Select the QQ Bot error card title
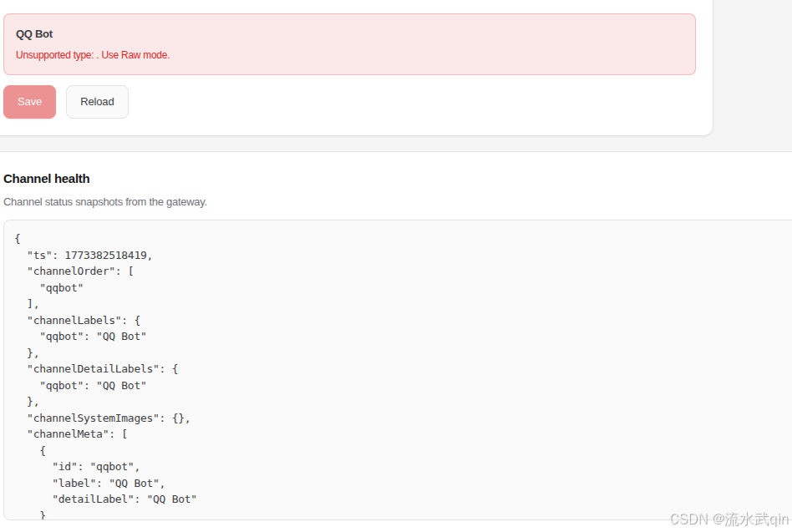The width and height of the screenshot is (792, 532). point(34,33)
